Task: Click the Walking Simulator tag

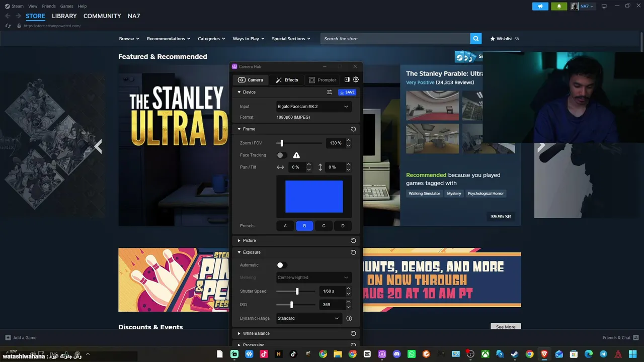Action: point(424,194)
